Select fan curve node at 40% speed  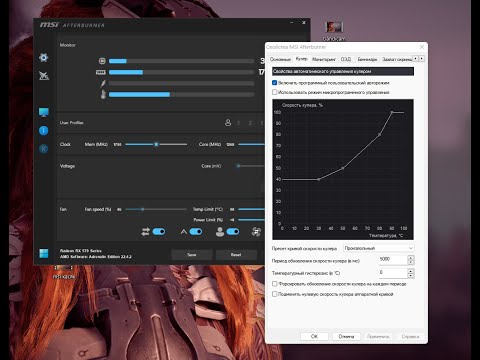319,179
